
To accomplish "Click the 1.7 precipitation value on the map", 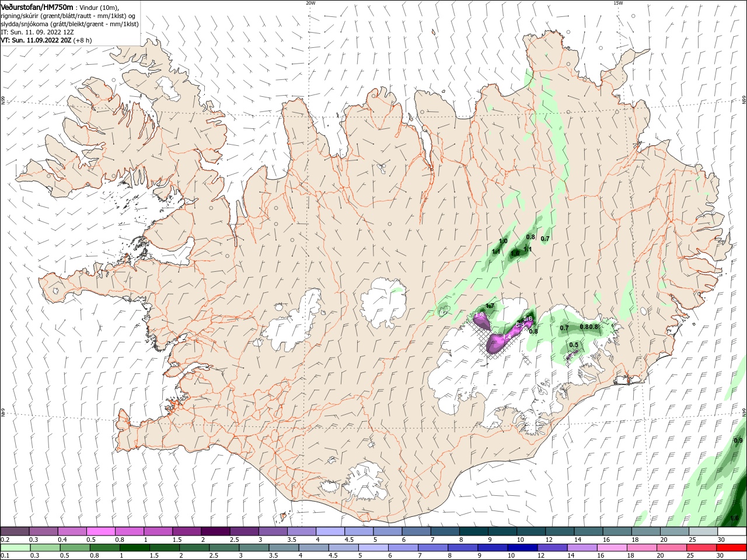I will pyautogui.click(x=490, y=306).
